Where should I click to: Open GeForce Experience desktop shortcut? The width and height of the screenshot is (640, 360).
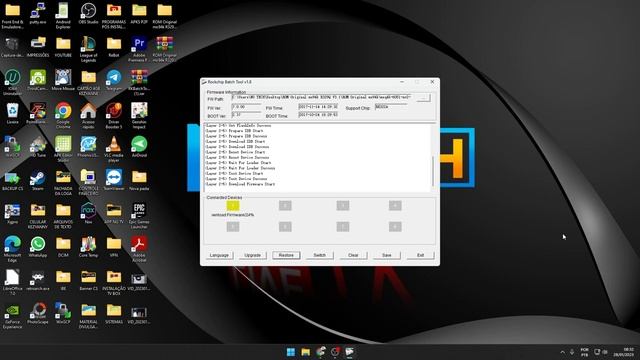[12, 316]
